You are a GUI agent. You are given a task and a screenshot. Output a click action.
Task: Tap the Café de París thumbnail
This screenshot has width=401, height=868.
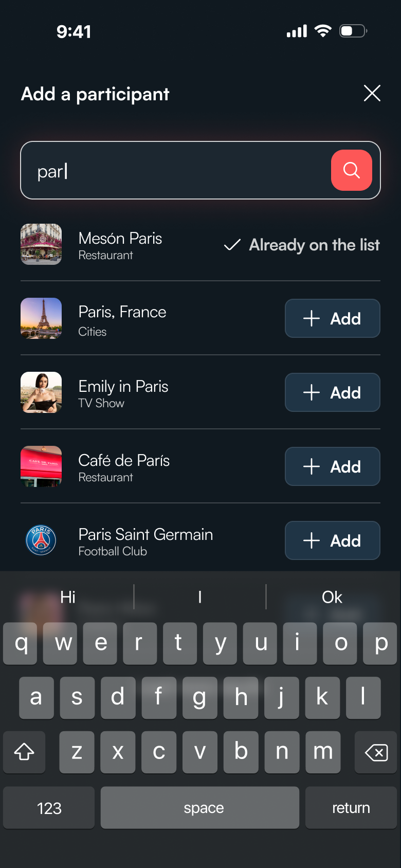[41, 466]
